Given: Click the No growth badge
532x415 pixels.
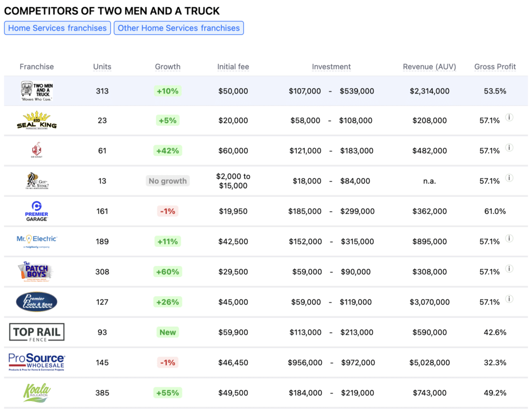Looking at the screenshot, I should (168, 181).
